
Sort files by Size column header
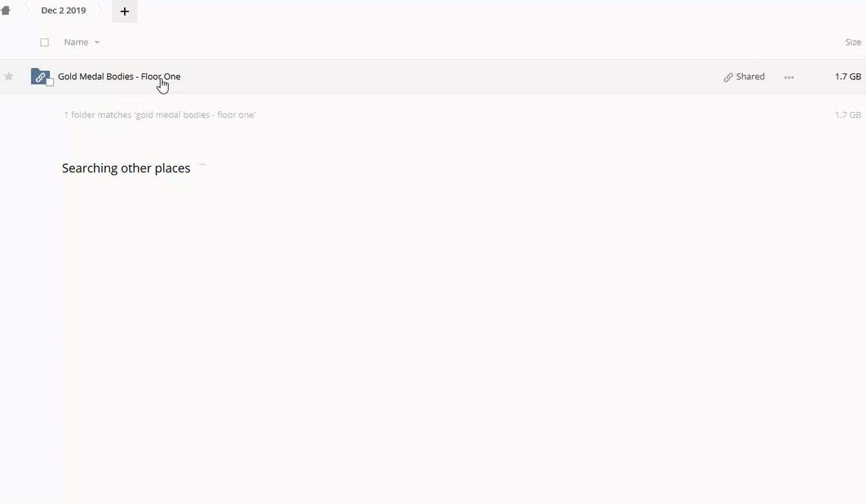[x=853, y=42]
